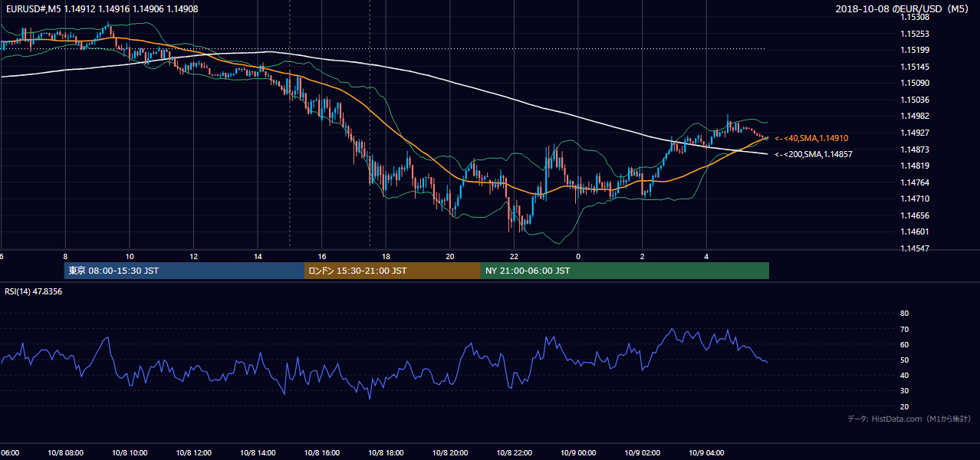Click bottom date label 10/8 18:00
Screen dimensions: 980x460
[x=386, y=452]
